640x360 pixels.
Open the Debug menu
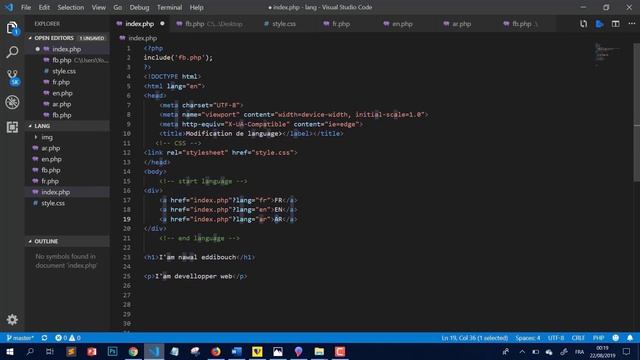(139, 7)
